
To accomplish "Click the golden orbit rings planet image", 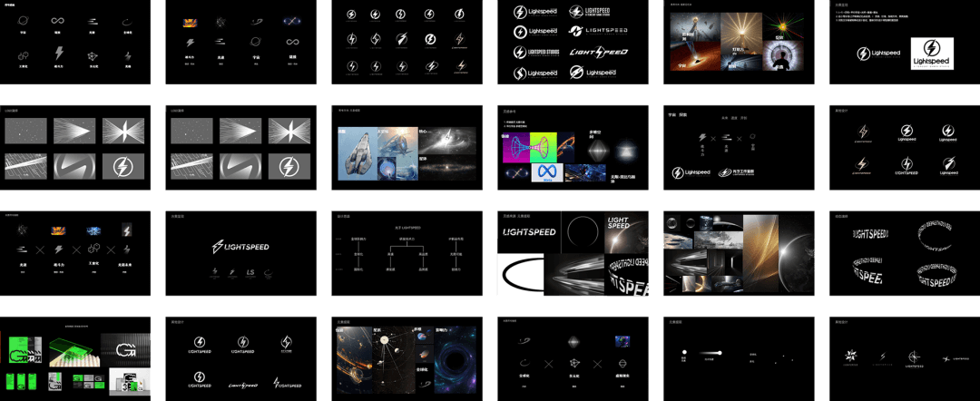I will [x=355, y=361].
